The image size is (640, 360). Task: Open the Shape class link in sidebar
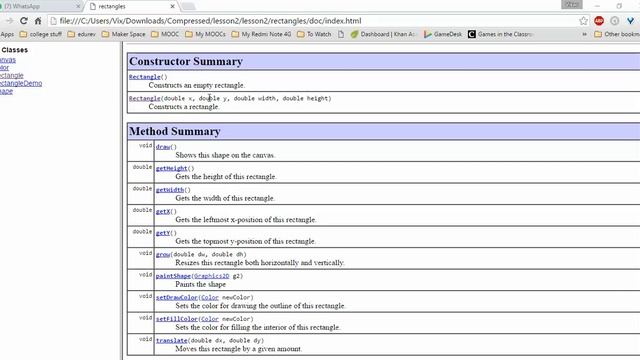pos(6,91)
